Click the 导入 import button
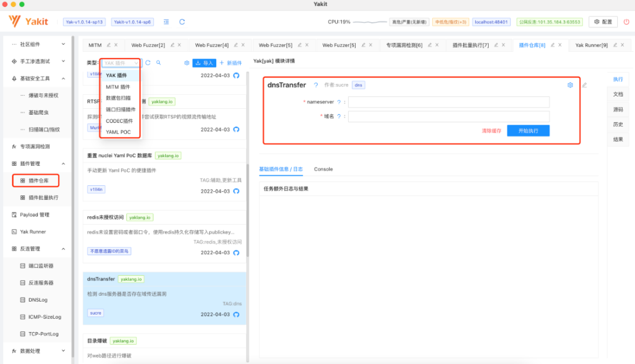The image size is (635, 364). 204,63
